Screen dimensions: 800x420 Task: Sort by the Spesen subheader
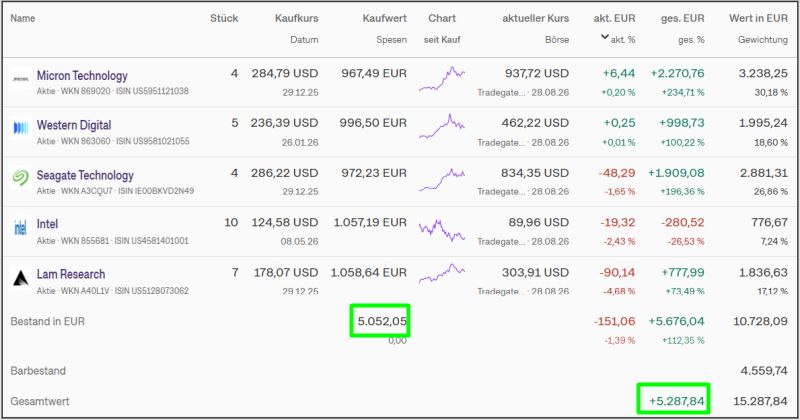tap(391, 40)
